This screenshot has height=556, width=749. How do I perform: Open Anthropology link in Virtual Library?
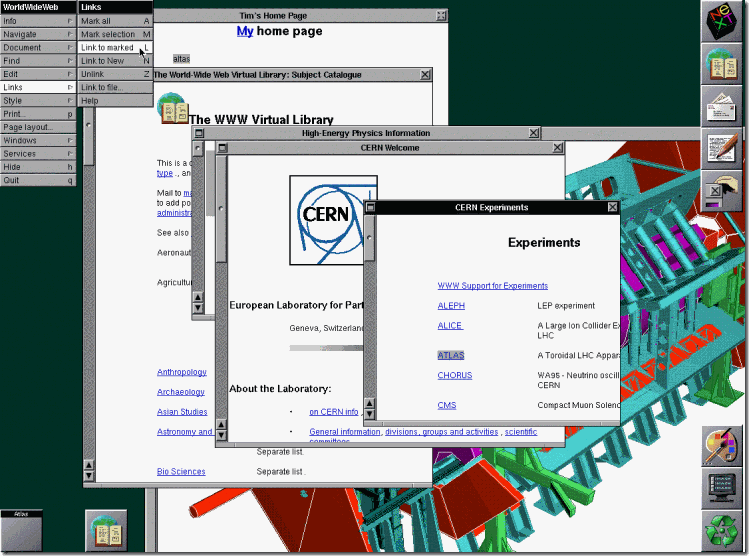coord(182,372)
